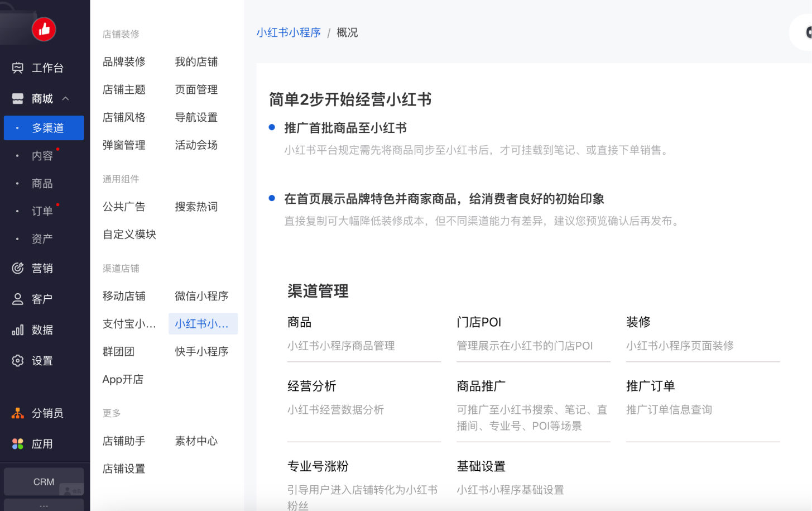Open 素材中心 link
Screen dimensions: 812x511
[x=196, y=441]
